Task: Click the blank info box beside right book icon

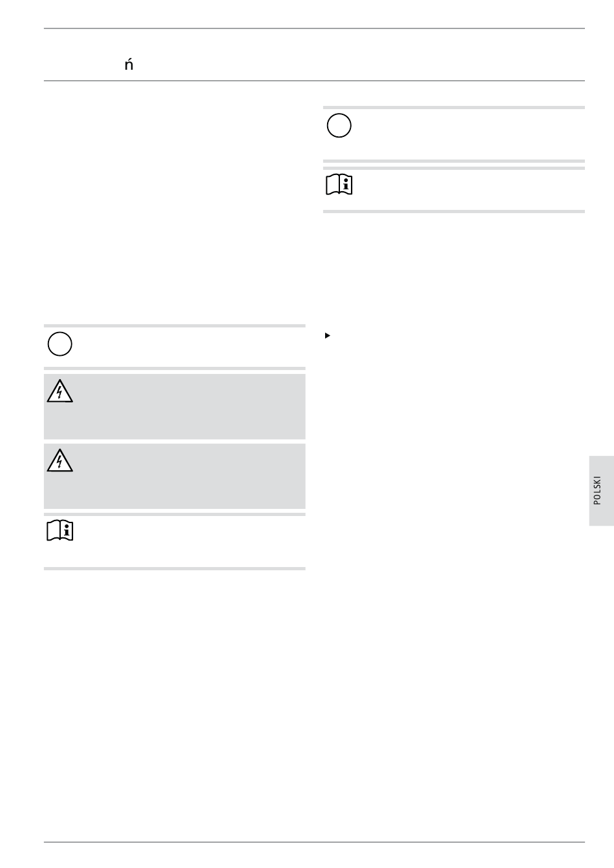Action: 465,190
